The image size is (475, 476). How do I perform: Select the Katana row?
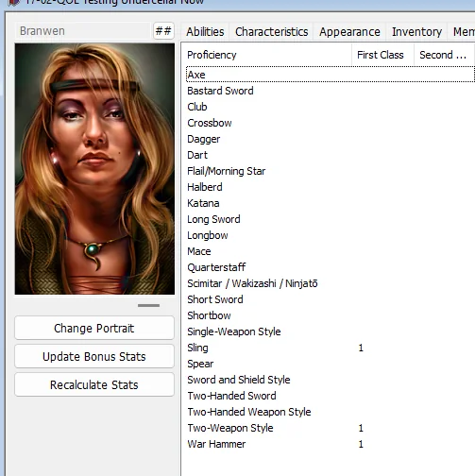tap(330, 203)
